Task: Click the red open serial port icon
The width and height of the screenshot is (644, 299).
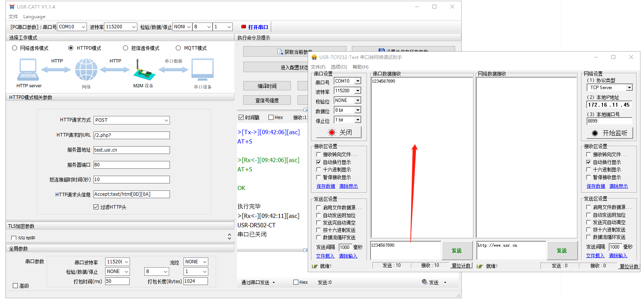Action: [x=244, y=27]
